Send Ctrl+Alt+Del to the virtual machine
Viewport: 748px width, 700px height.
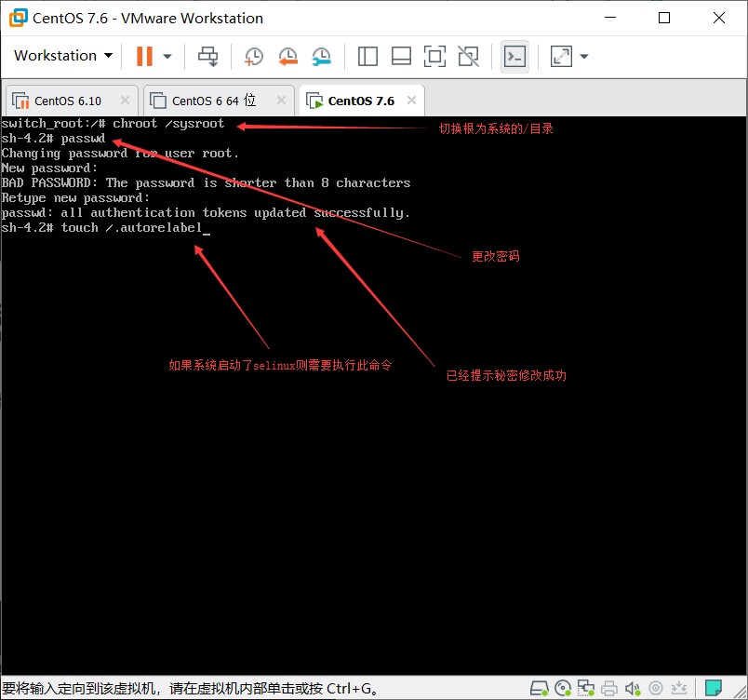(x=208, y=56)
